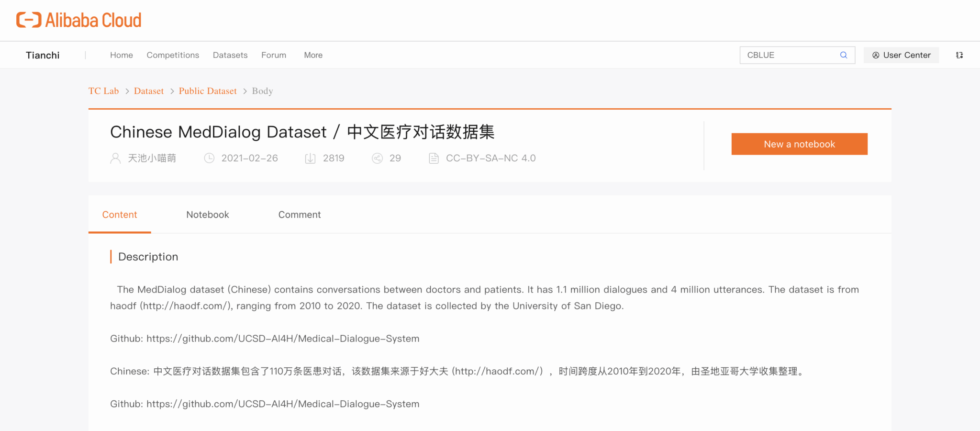Click the Alibaba Cloud logo
This screenshot has height=431, width=980.
(x=78, y=20)
